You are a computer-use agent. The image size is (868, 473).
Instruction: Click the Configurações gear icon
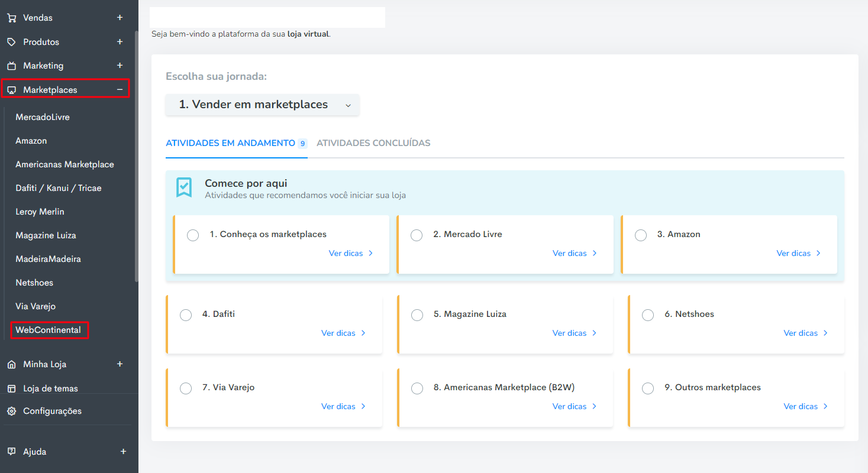(x=11, y=411)
